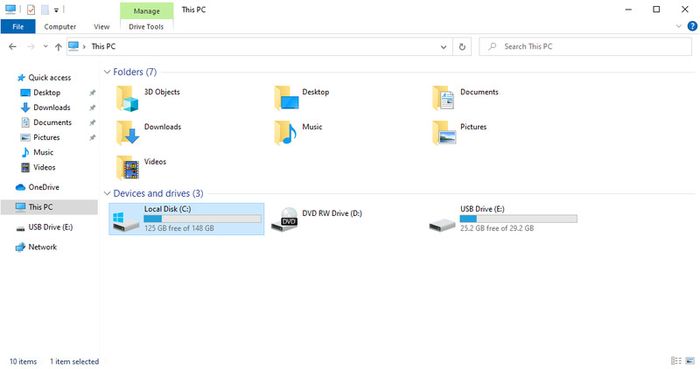Select Desktop in Quick access sidebar

coord(47,93)
